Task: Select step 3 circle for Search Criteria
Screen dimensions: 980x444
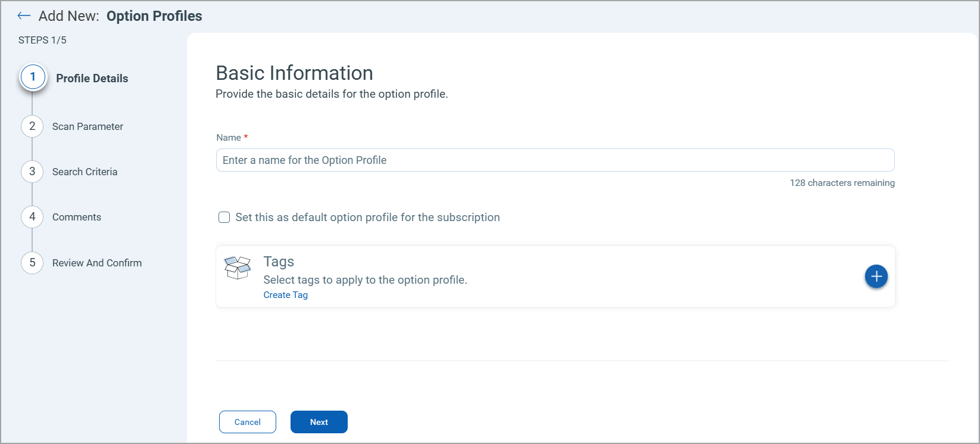Action: pyautogui.click(x=32, y=172)
